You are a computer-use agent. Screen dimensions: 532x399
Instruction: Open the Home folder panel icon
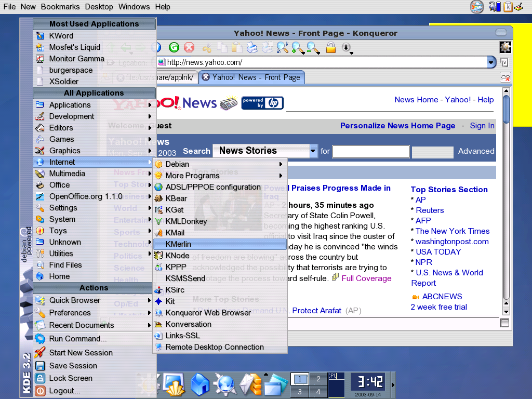click(x=199, y=384)
